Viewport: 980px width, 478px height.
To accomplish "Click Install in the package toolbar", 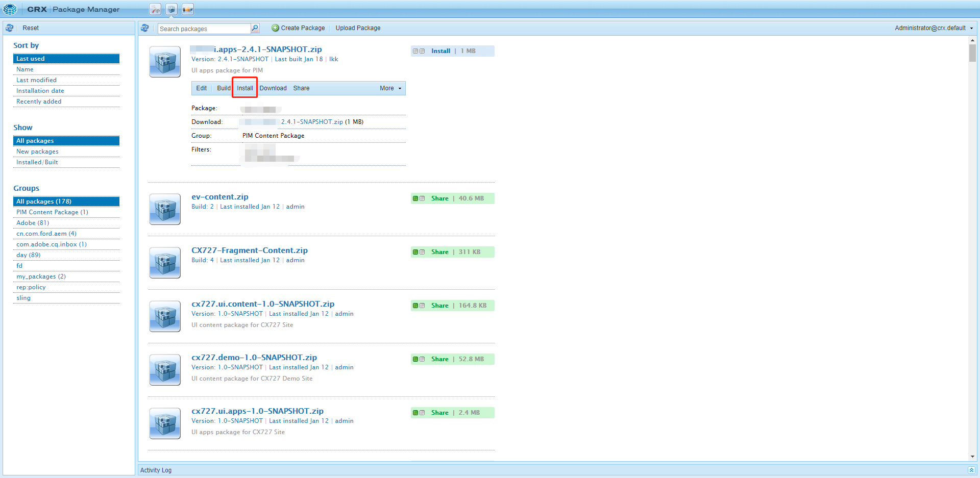I will pos(245,88).
